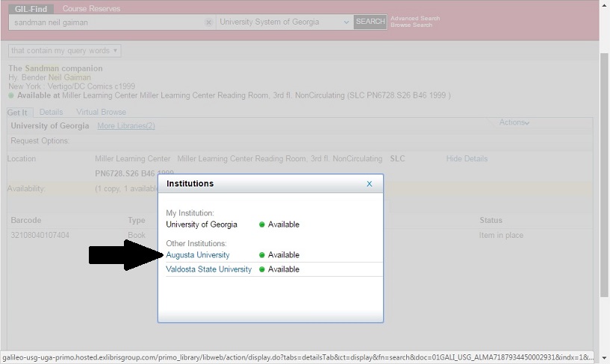The height and width of the screenshot is (364, 610).
Task: Open the University System of Georgia scope dropdown
Action: (284, 22)
